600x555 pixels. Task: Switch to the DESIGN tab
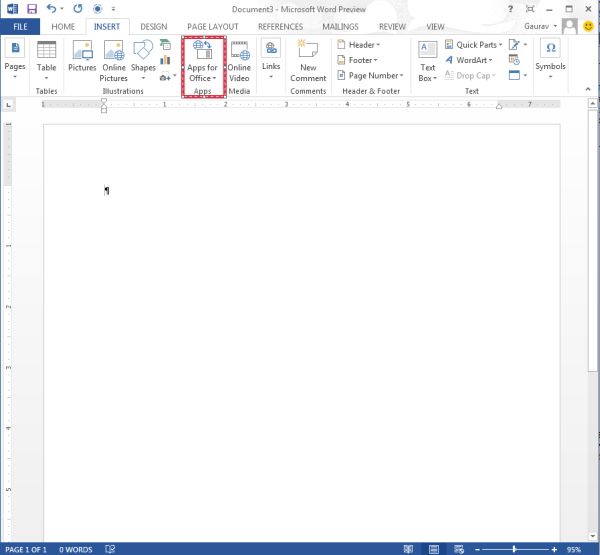click(x=153, y=27)
